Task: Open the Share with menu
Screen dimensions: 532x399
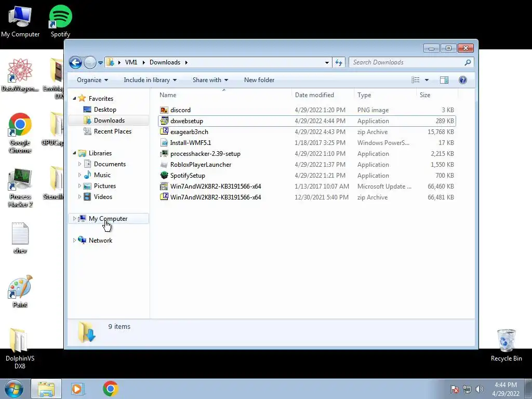Action: point(210,80)
